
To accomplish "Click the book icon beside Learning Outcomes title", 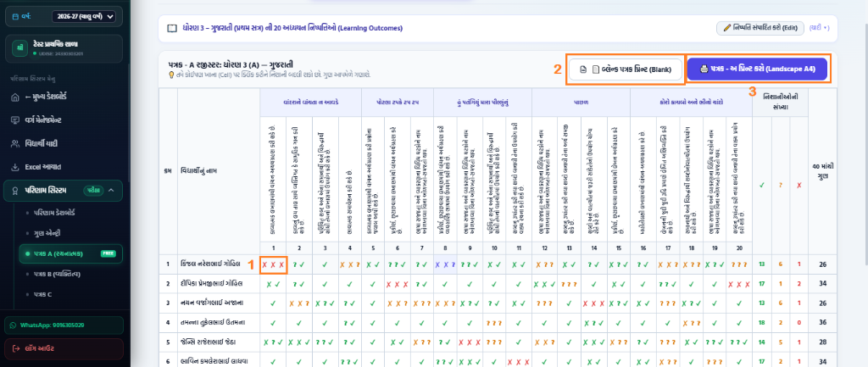I will [172, 28].
